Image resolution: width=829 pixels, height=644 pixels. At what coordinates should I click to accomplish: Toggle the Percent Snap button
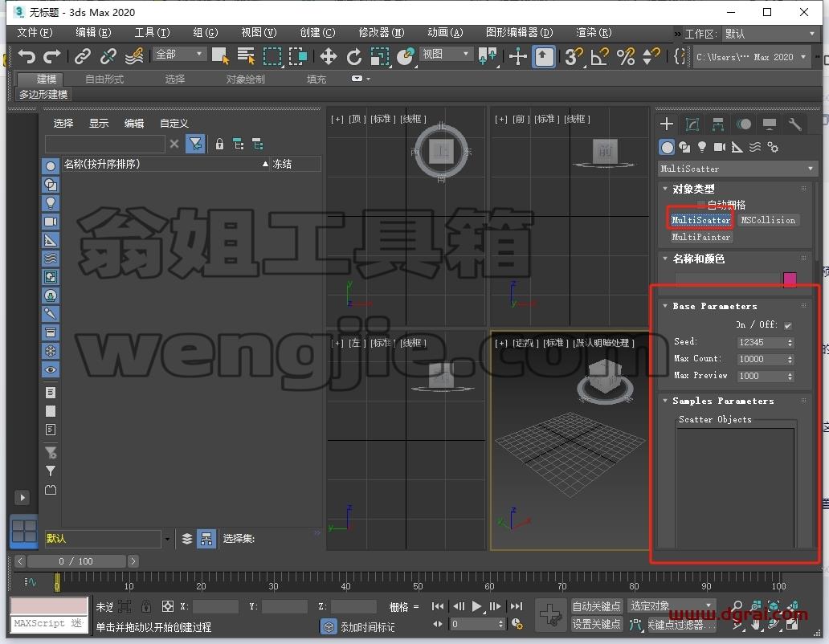tap(626, 56)
